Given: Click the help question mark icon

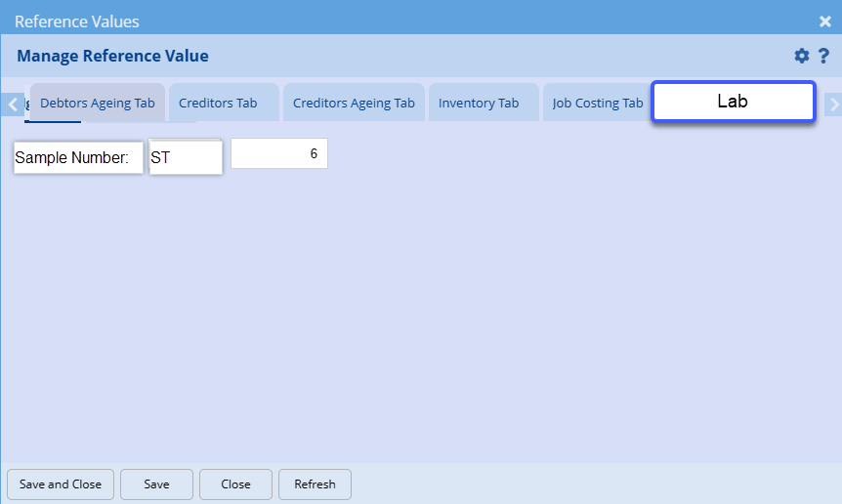Looking at the screenshot, I should pyautogui.click(x=823, y=56).
